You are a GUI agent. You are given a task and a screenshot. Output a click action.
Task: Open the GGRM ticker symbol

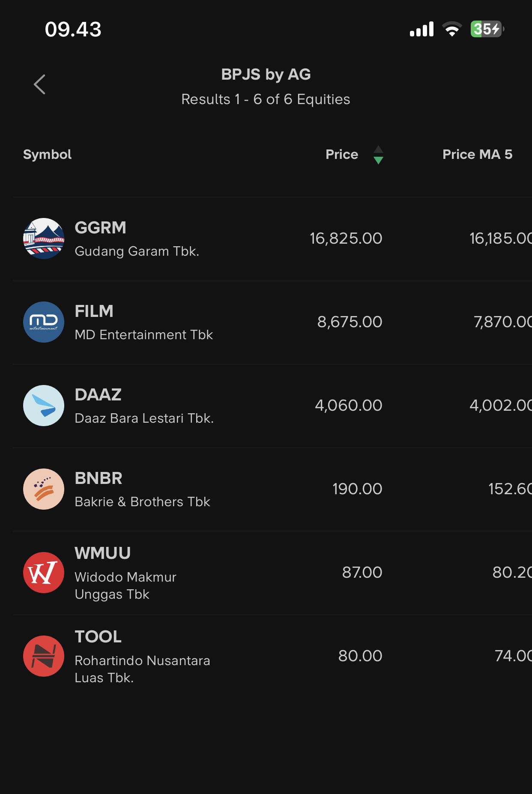pos(101,228)
